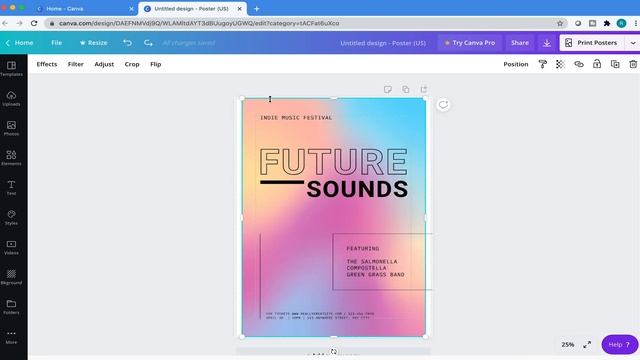Click the design title 'Untitled design - Poster (US)'
The height and width of the screenshot is (360, 640).
(383, 43)
